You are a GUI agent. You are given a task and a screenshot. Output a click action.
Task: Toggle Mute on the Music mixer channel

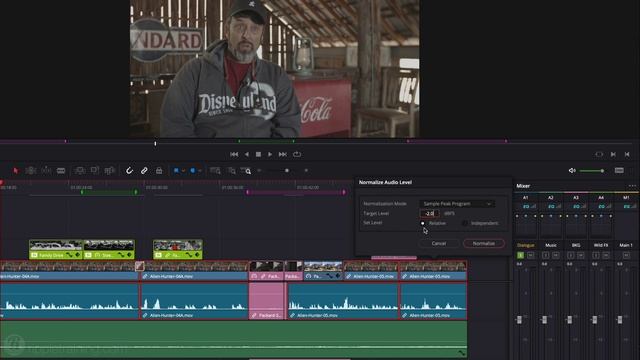coord(556,256)
